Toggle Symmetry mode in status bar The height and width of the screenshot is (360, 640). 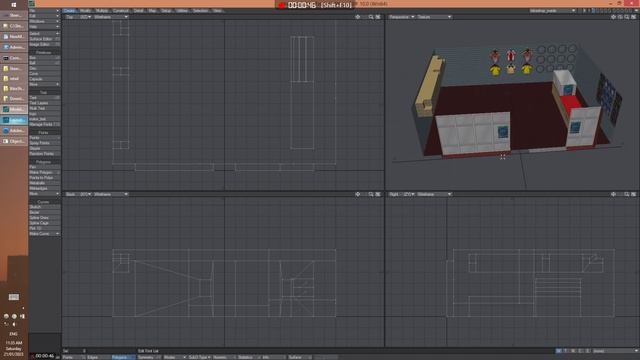point(149,357)
